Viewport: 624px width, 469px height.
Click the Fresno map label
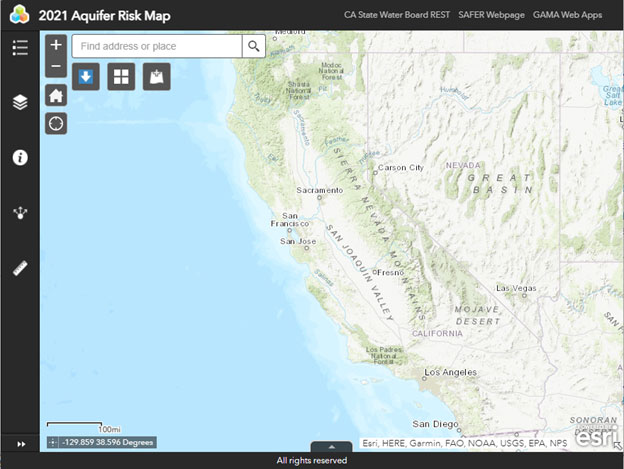(x=390, y=272)
